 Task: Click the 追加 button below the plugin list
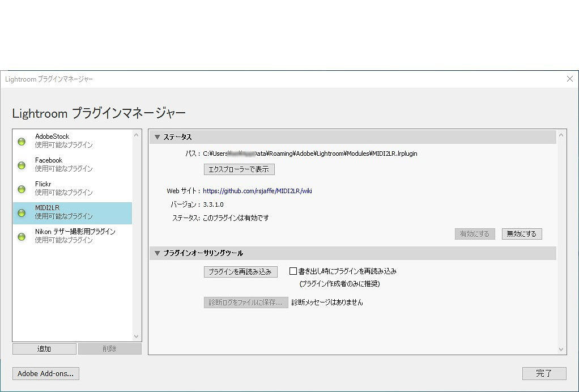pyautogui.click(x=44, y=349)
